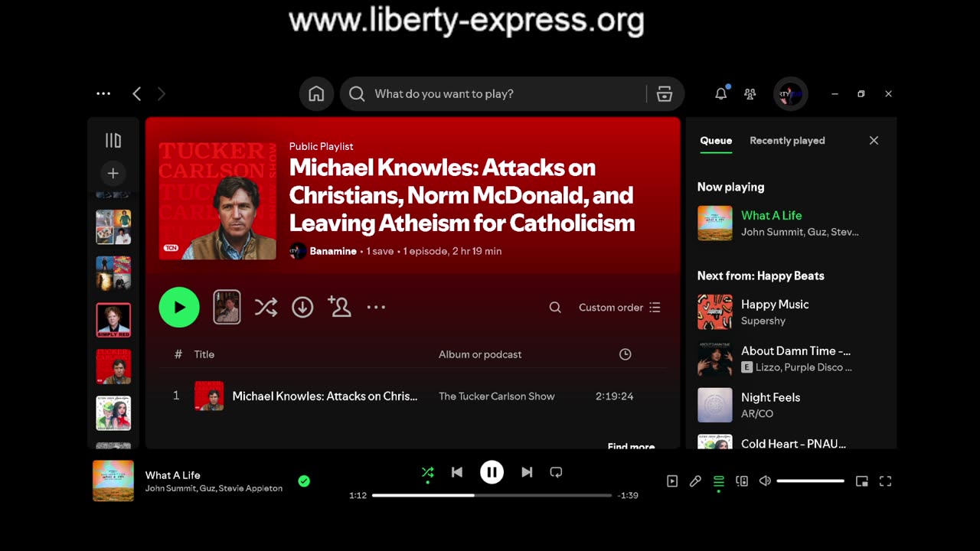The width and height of the screenshot is (980, 551).
Task: Toggle repeat mode
Action: 557,472
